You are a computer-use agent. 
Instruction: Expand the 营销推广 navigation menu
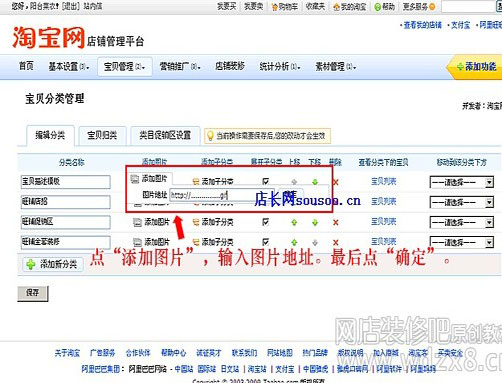[180, 67]
